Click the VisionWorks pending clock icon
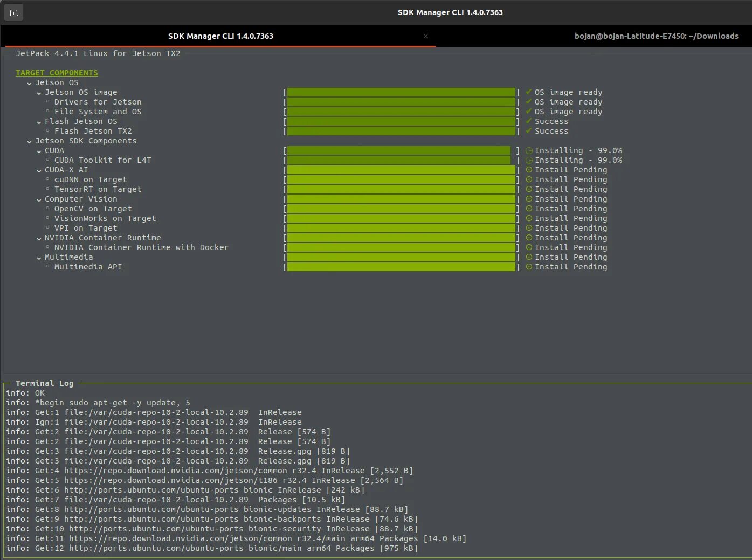 [529, 218]
